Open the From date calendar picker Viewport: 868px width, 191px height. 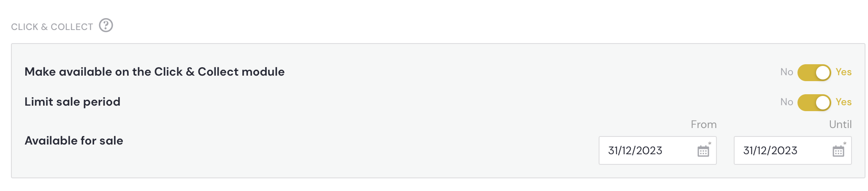[x=703, y=151]
